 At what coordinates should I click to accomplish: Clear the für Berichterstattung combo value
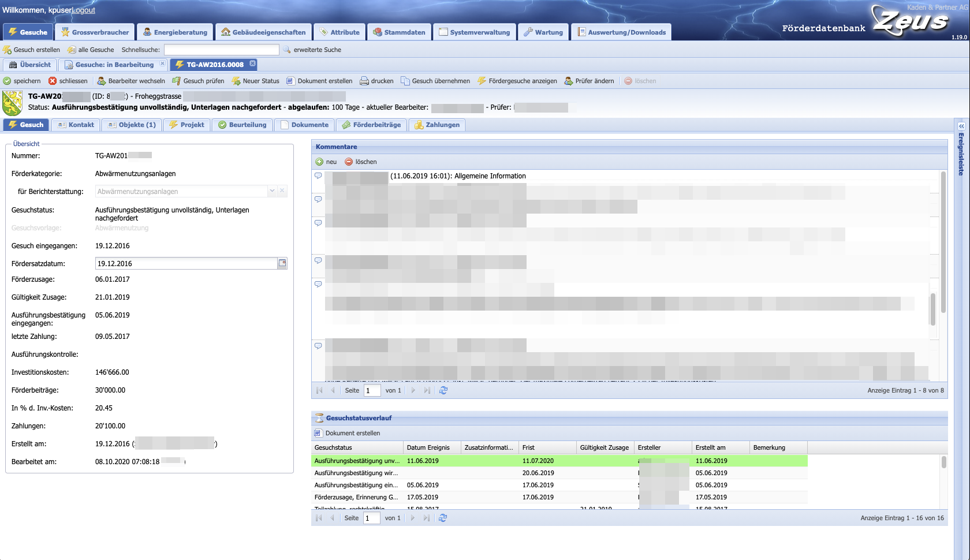click(x=282, y=191)
